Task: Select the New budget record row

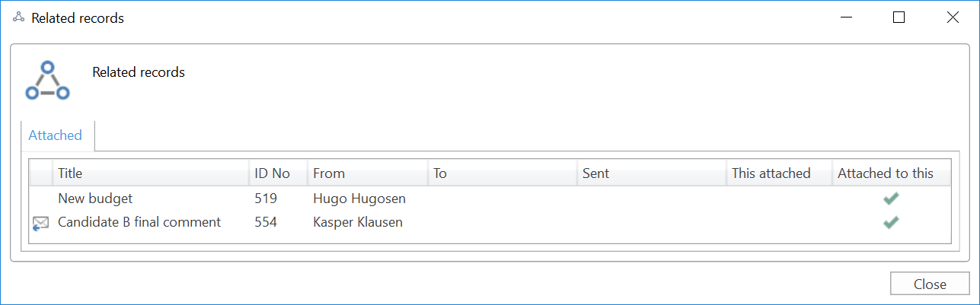Action: click(x=95, y=199)
